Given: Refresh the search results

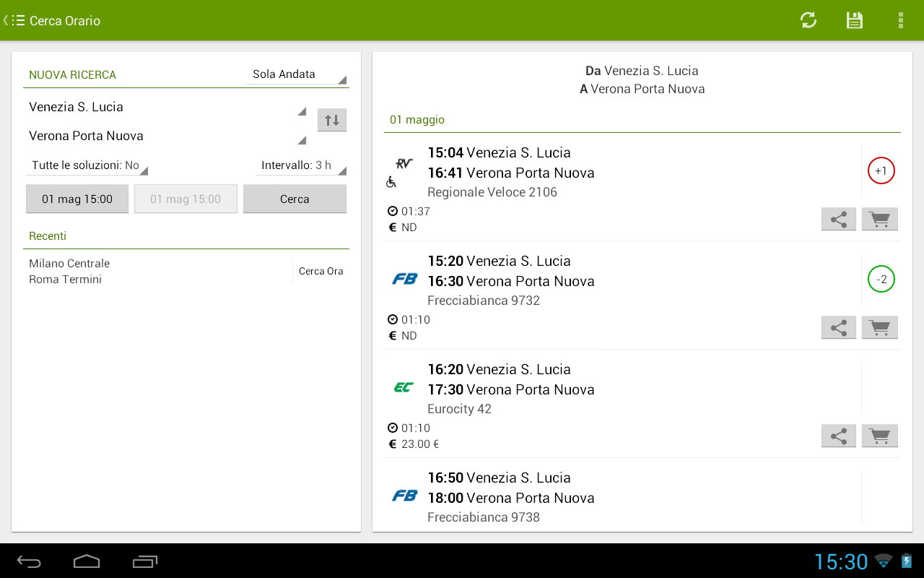Looking at the screenshot, I should point(808,20).
